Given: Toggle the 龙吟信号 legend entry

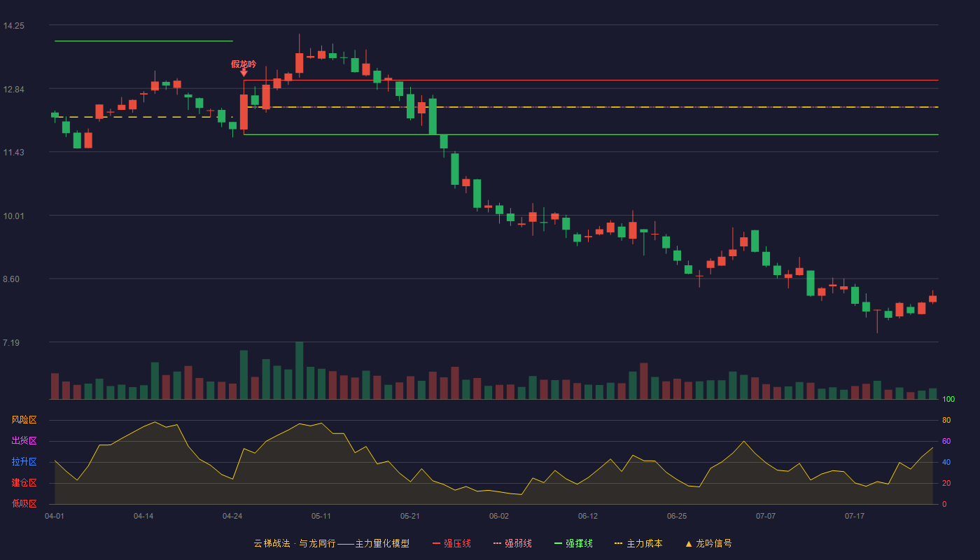Looking at the screenshot, I should click(708, 543).
